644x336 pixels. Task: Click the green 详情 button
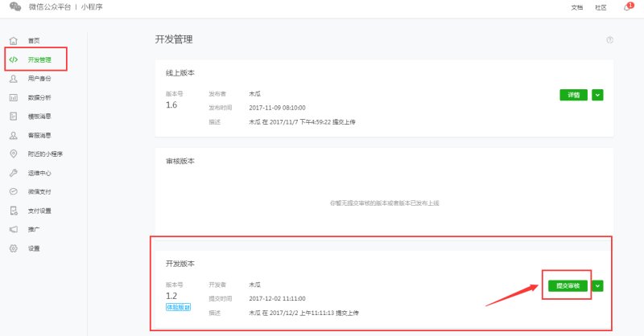(x=573, y=94)
